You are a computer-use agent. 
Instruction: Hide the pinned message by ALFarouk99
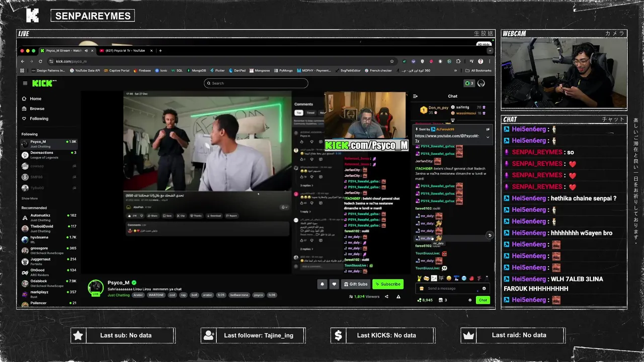488,129
